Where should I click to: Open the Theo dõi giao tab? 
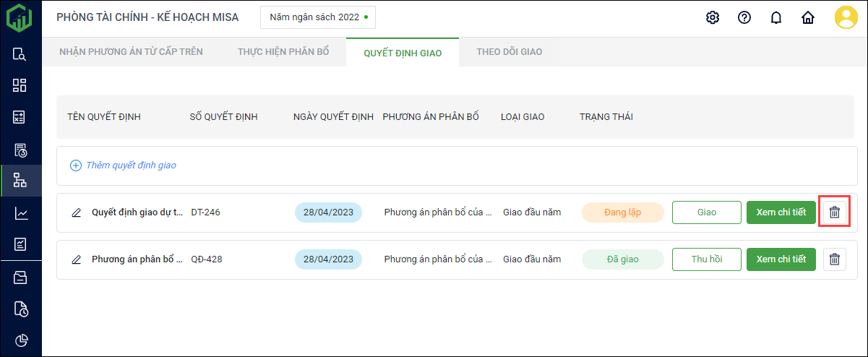click(x=510, y=52)
